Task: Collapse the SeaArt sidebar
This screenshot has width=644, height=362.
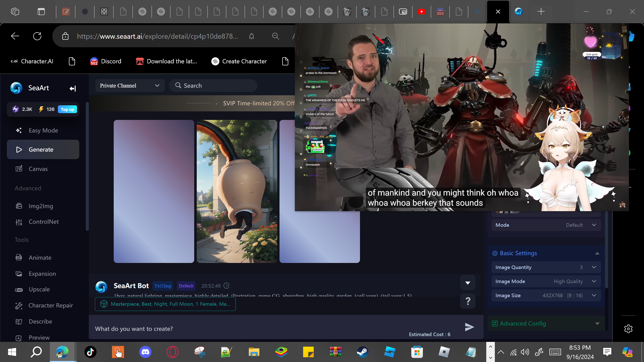Action: tap(73, 88)
